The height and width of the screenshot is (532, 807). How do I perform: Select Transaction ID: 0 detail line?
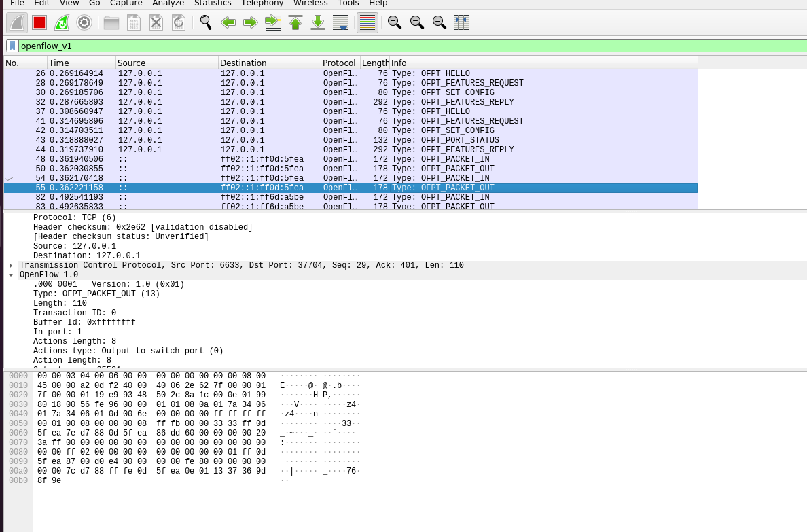pos(75,313)
